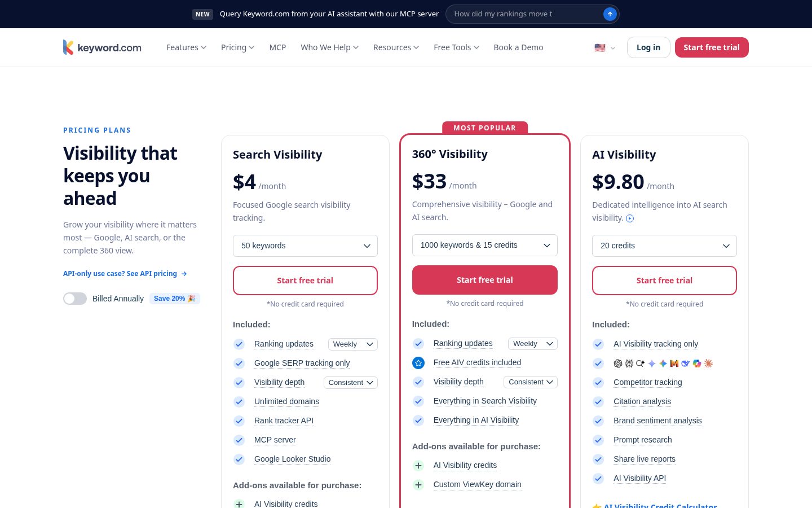
Task: Focus the 'How did my rankings move' input
Action: [524, 14]
